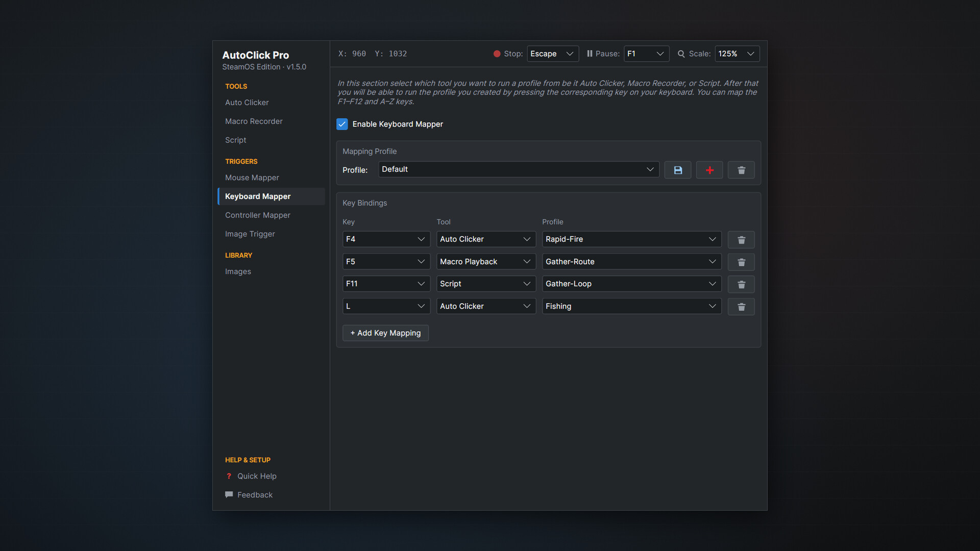The width and height of the screenshot is (980, 551).
Task: Click SteamOS Edition v1.5.0 version text
Action: coord(264,67)
